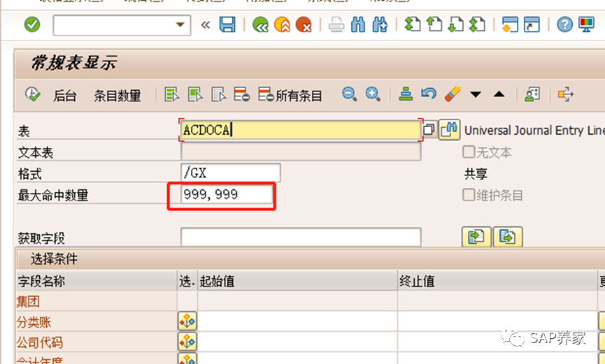The image size is (605, 364).
Task: Click the Find binoculars icon
Action: 358,25
